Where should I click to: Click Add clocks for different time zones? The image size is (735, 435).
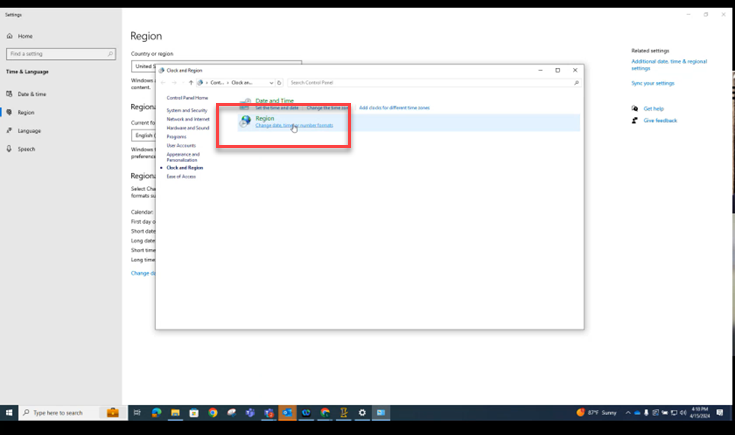click(394, 108)
